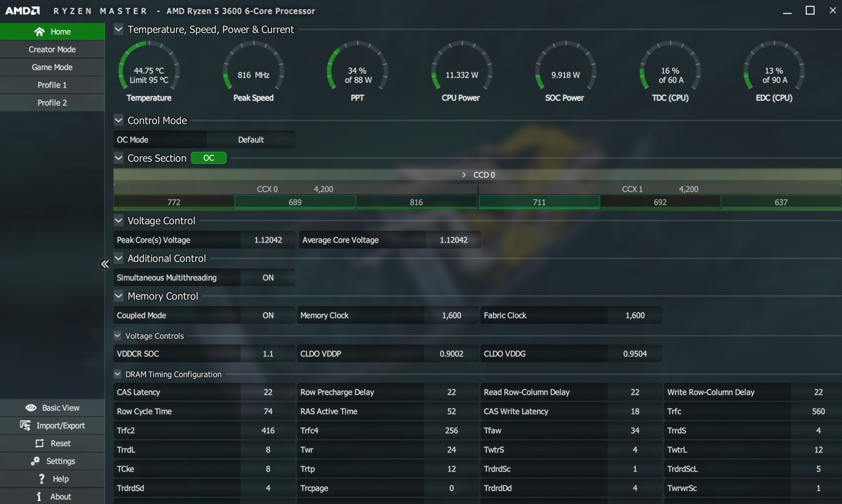Toggle the OC badge in Cores Section
This screenshot has width=842, height=504.
(x=209, y=158)
